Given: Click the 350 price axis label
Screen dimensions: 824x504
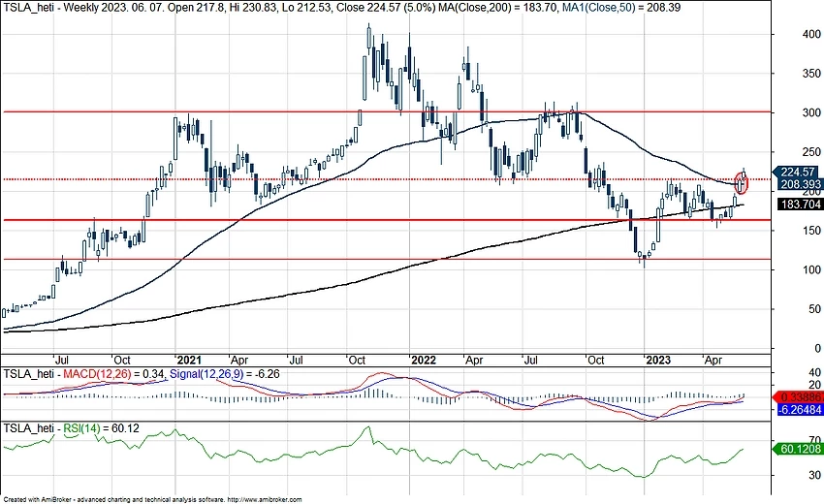Looking at the screenshot, I should click(x=811, y=74).
